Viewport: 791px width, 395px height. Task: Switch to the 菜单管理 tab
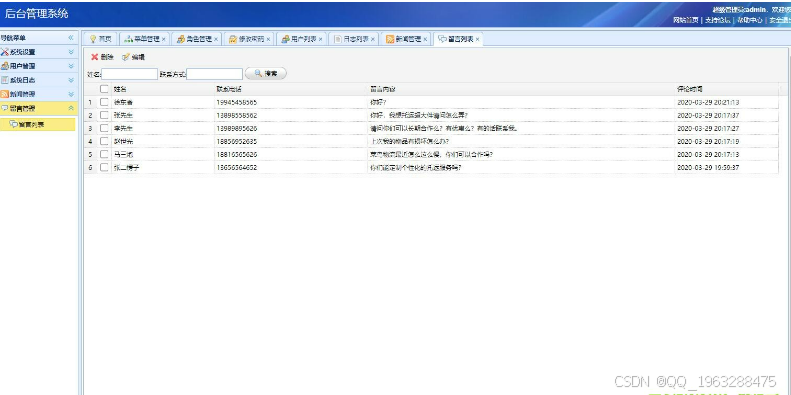(x=144, y=39)
